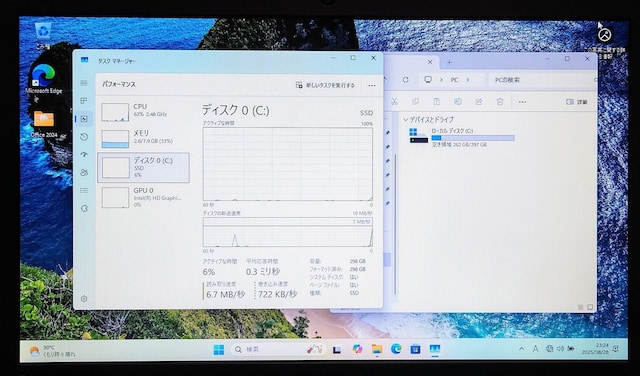
Task: Open Explorer toolbar three-dot more menu
Action: point(522,102)
